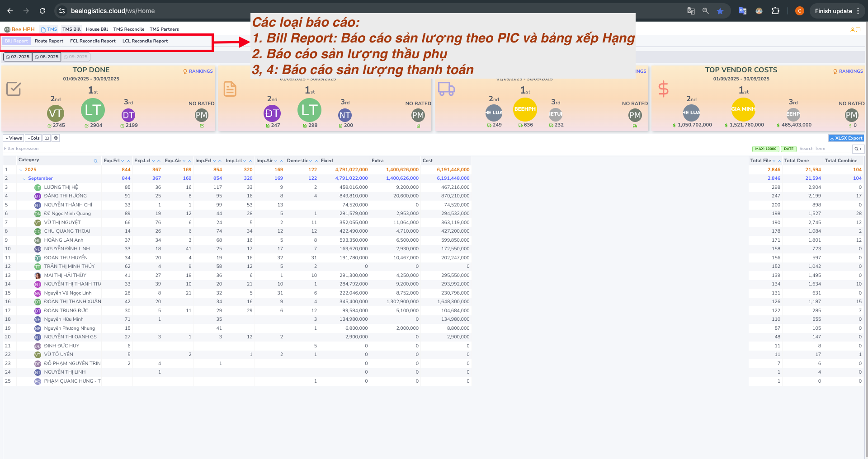Open the House Bill menu item

pos(96,29)
